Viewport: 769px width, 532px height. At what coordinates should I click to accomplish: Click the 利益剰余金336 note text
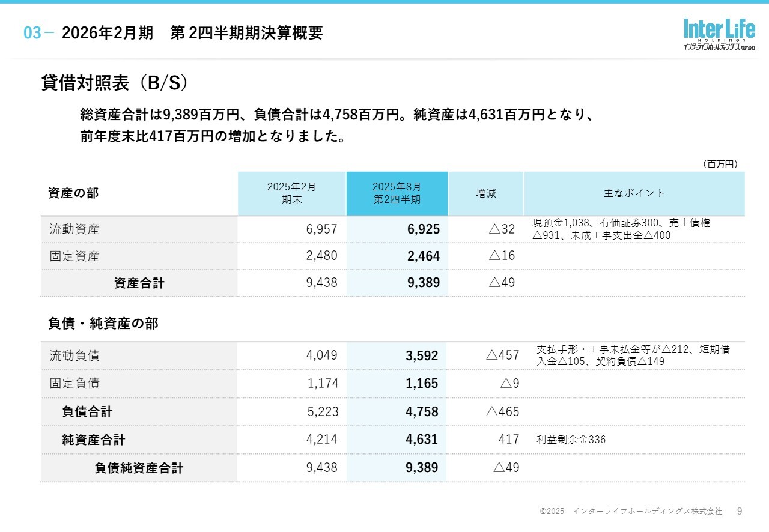571,440
